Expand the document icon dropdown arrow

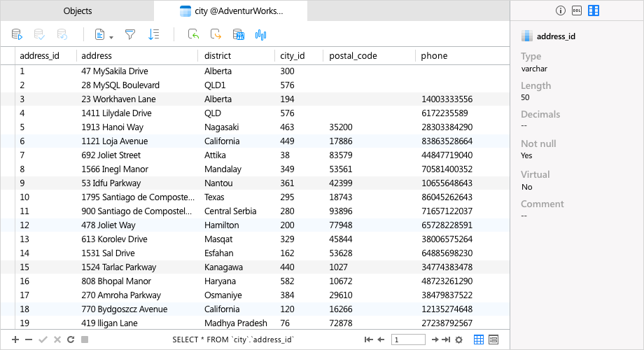[x=111, y=37]
